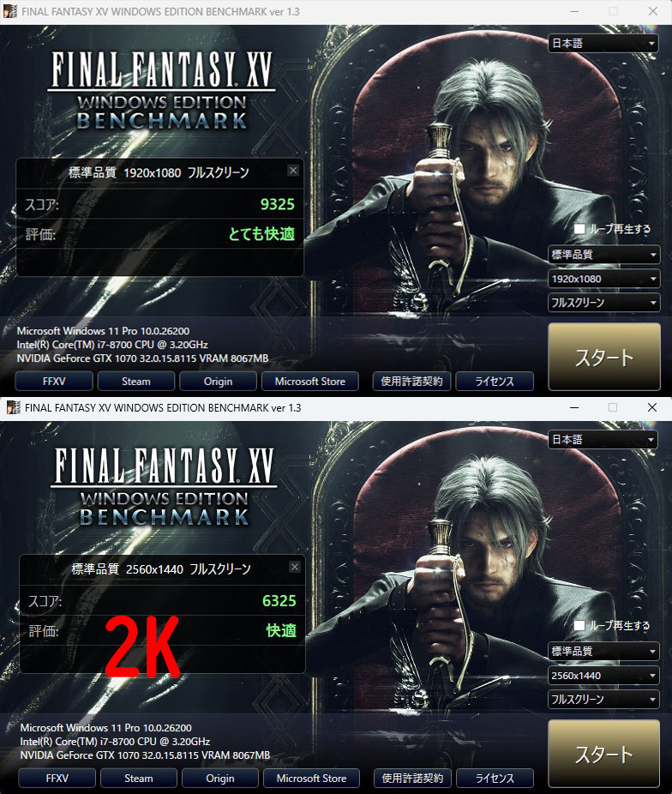Open the Origin link in the lower window

(x=220, y=778)
